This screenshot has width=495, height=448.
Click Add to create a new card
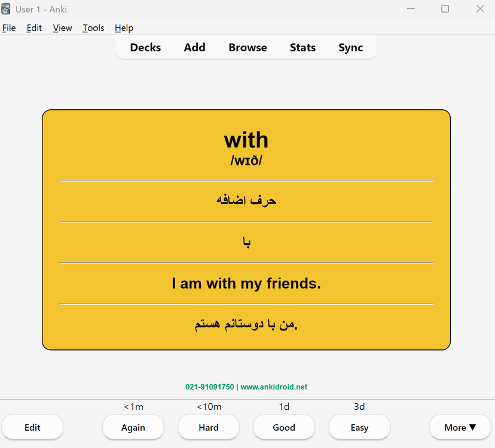pos(194,47)
